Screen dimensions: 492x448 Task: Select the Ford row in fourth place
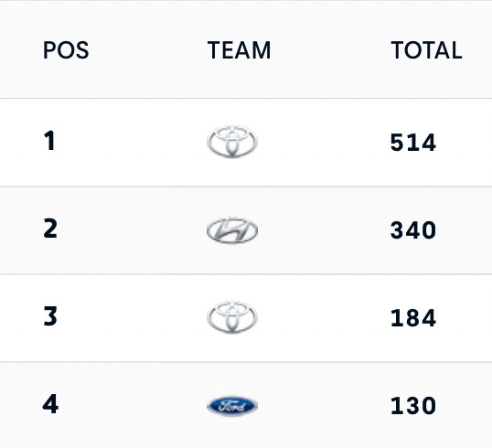pos(246,405)
